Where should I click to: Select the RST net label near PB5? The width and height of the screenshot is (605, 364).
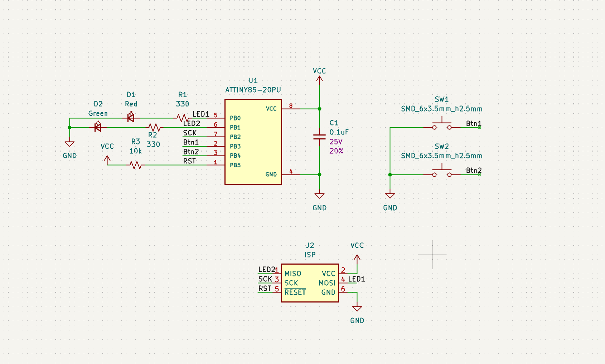pyautogui.click(x=189, y=161)
